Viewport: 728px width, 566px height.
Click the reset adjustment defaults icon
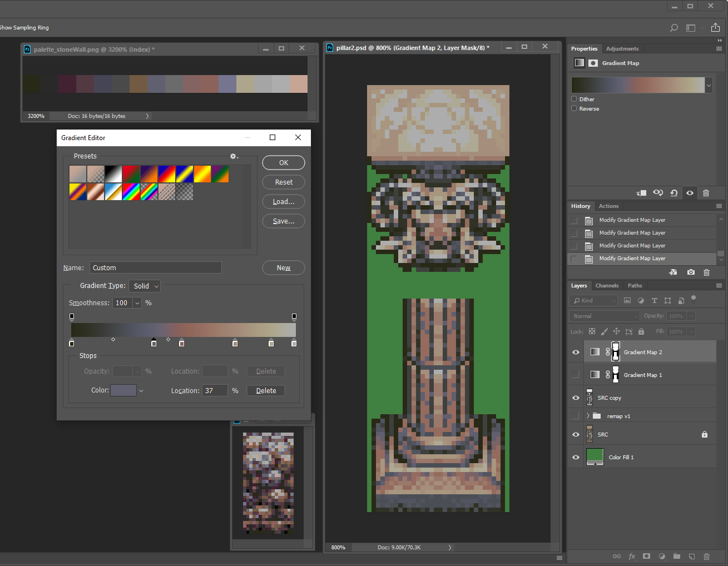[673, 193]
